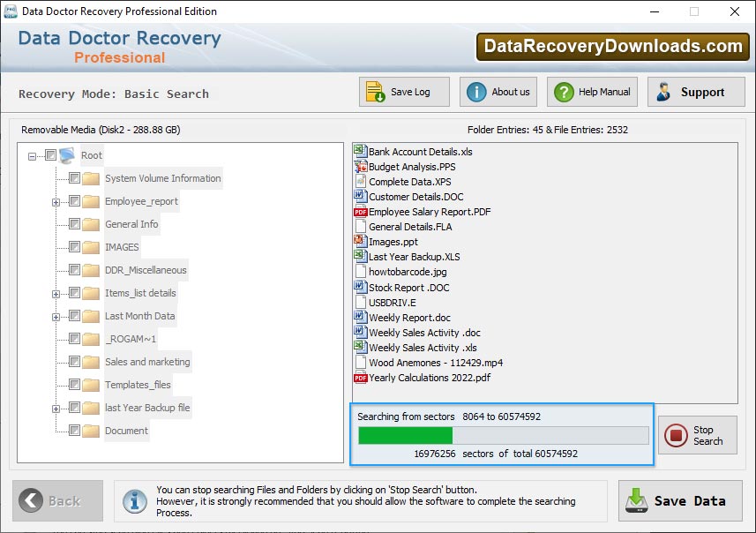The height and width of the screenshot is (533, 756).
Task: Expand the Employee_report folder
Action: tap(56, 202)
